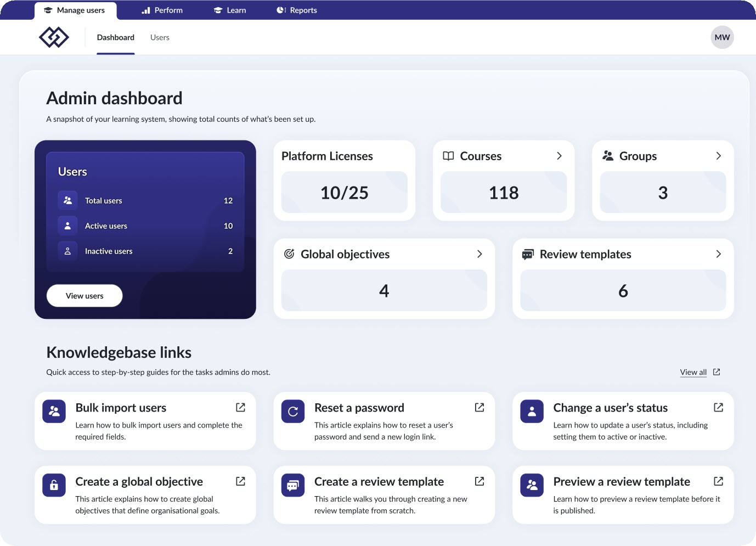Viewport: 756px width, 546px height.
Task: Expand the Review templates chevron
Action: pyautogui.click(x=719, y=254)
